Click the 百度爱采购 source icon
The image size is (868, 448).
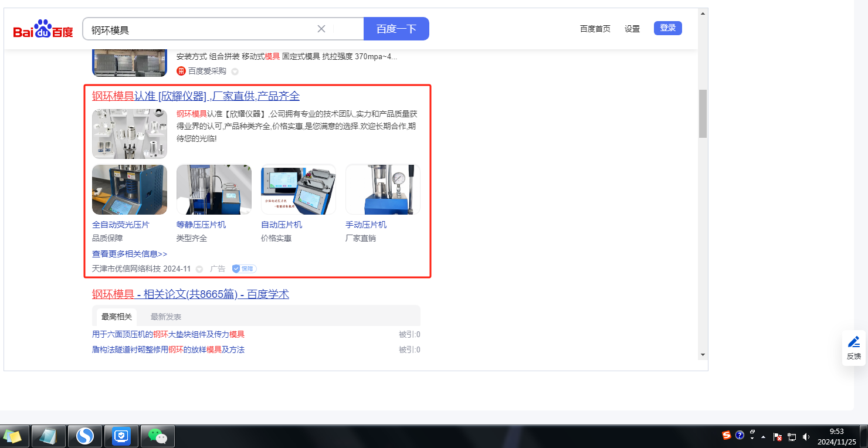(181, 71)
